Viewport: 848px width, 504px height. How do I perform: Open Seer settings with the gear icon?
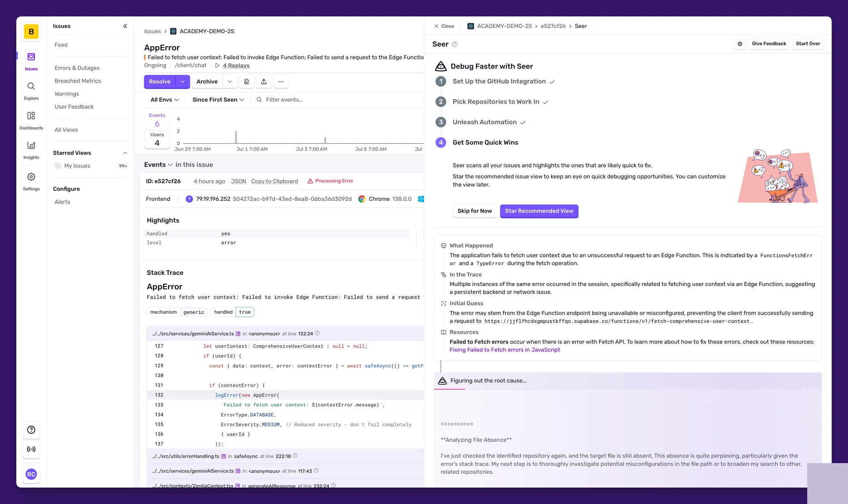click(x=740, y=44)
